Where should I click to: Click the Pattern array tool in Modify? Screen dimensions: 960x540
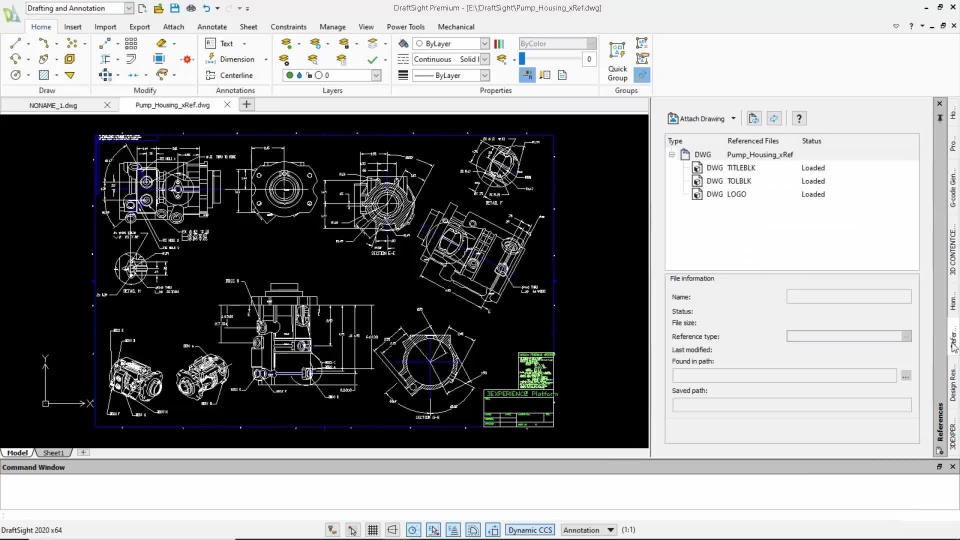coord(131,43)
